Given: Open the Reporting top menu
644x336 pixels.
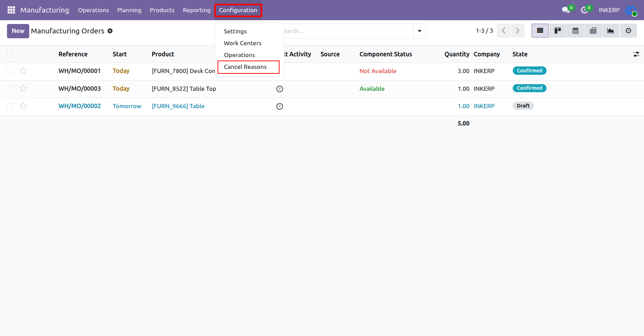Looking at the screenshot, I should pos(197,10).
